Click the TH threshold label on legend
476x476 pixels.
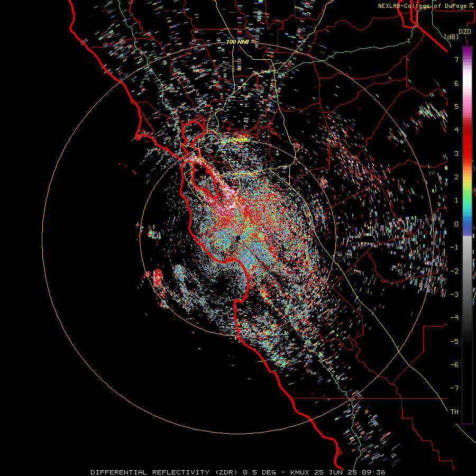pos(454,411)
